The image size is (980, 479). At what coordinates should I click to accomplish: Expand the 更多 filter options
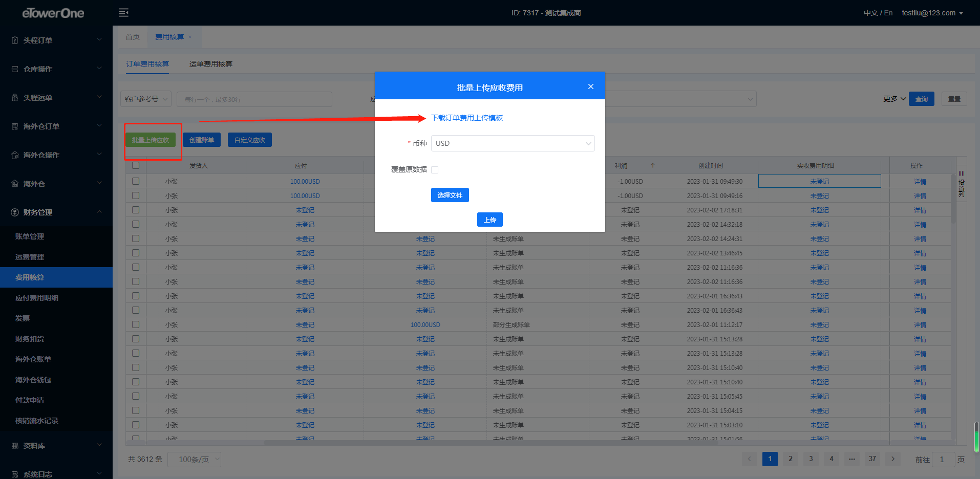(894, 99)
